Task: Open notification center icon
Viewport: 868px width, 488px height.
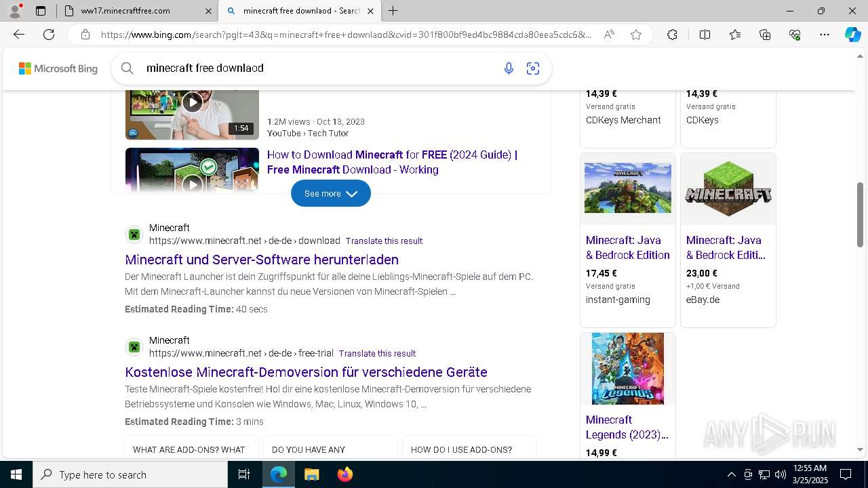Action: [846, 474]
